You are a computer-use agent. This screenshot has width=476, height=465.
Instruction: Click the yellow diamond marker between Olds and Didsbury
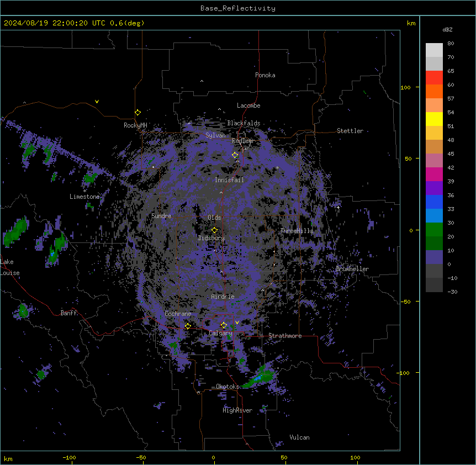(215, 230)
